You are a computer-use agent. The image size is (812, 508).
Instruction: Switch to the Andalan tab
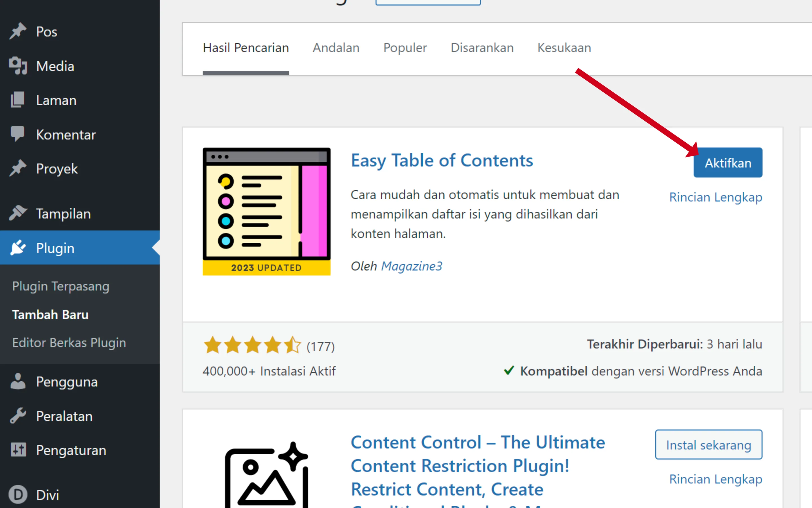point(336,48)
